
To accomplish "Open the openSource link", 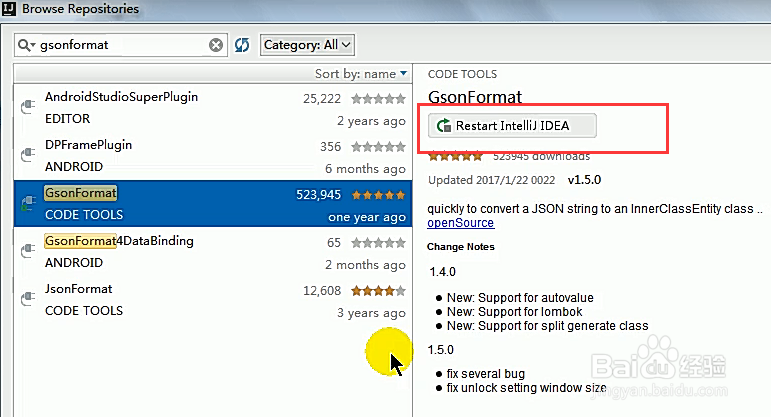I will pyautogui.click(x=460, y=223).
